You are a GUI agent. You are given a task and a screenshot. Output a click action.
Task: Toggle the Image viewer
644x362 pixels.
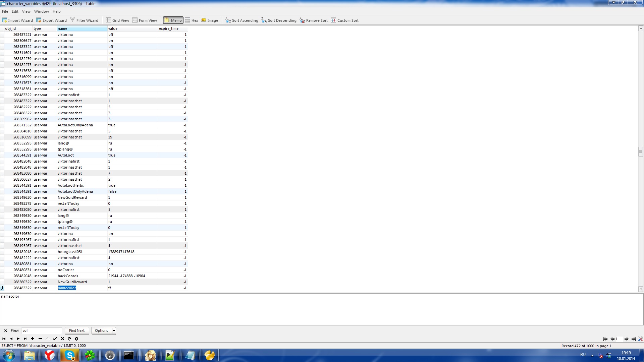click(x=210, y=20)
